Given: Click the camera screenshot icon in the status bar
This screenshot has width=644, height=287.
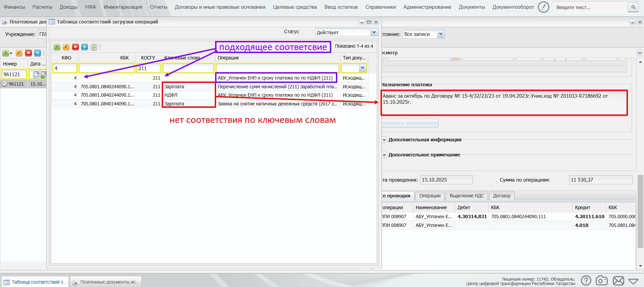Looking at the screenshot, I should 602,281.
